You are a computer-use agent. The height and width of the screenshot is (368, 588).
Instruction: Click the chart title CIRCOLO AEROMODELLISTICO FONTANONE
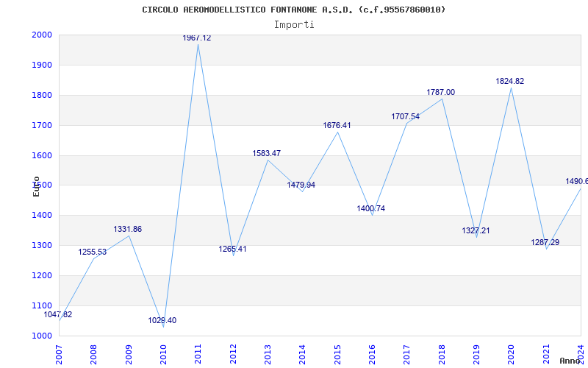(294, 10)
